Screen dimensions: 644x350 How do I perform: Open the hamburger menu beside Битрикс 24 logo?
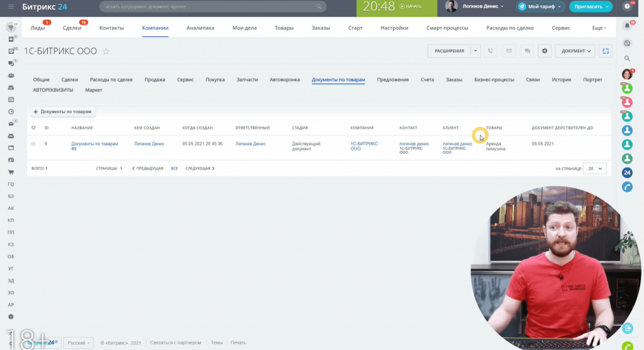pos(11,6)
